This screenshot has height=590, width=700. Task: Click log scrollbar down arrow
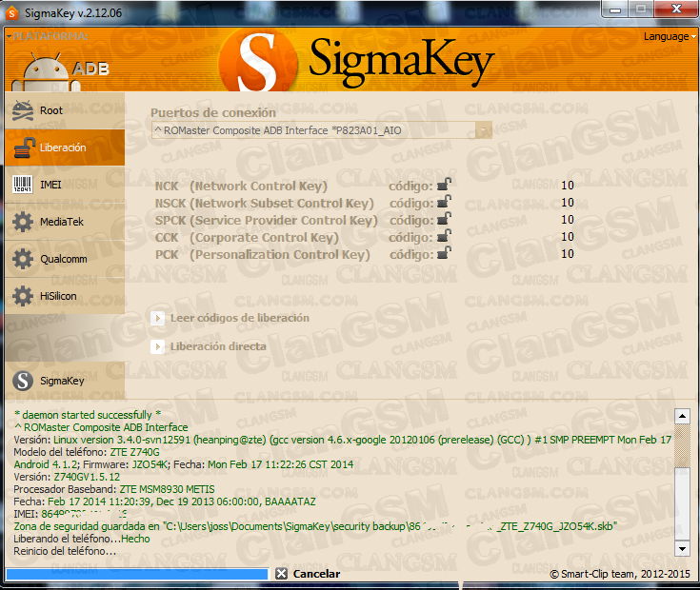(x=682, y=548)
